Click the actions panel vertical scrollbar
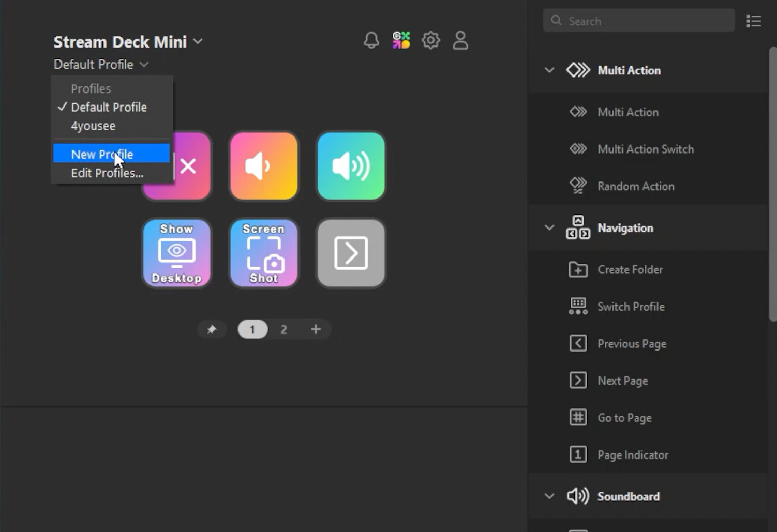 773,184
